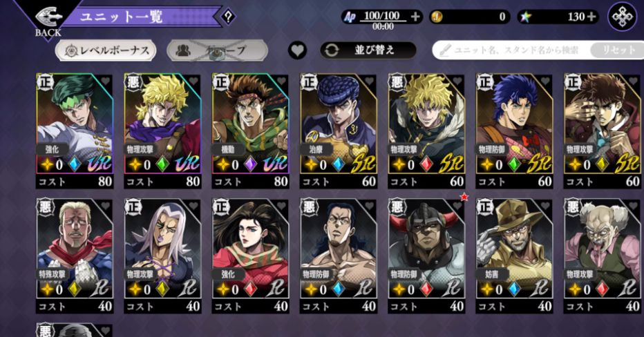Click the unit name search field
The height and width of the screenshot is (337, 644).
[511, 50]
